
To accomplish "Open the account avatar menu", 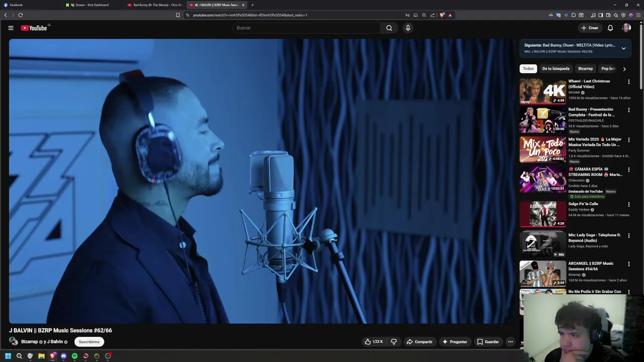I will [626, 28].
